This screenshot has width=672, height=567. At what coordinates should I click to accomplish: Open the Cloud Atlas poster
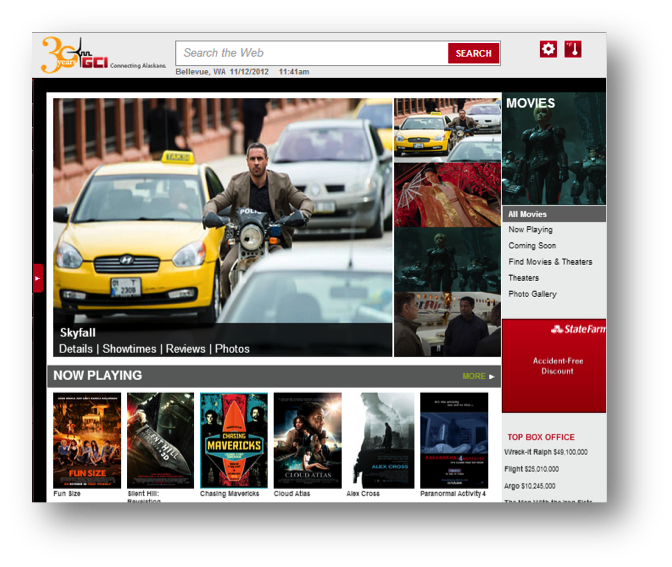(308, 440)
